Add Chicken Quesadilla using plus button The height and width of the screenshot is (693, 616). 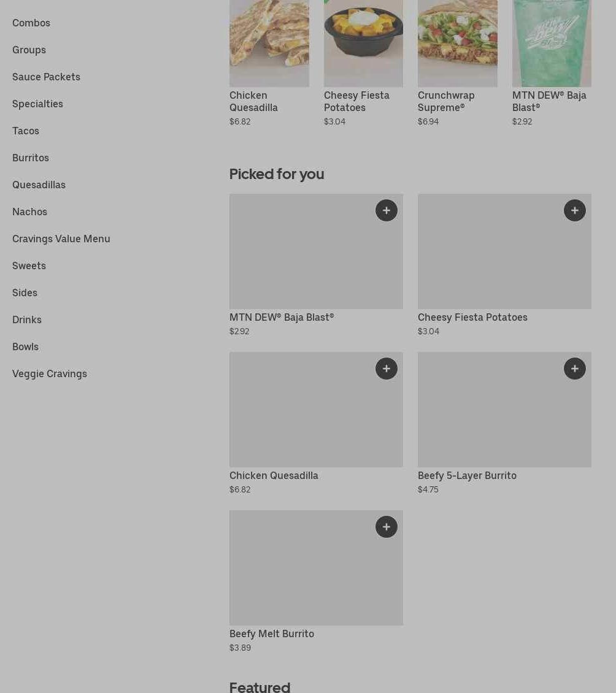(x=387, y=369)
